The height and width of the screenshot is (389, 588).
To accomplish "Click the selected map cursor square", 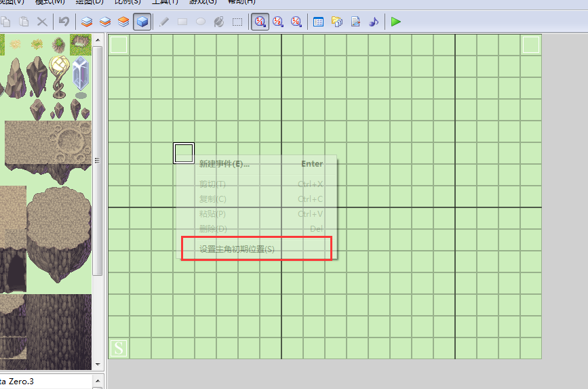I will pos(184,153).
